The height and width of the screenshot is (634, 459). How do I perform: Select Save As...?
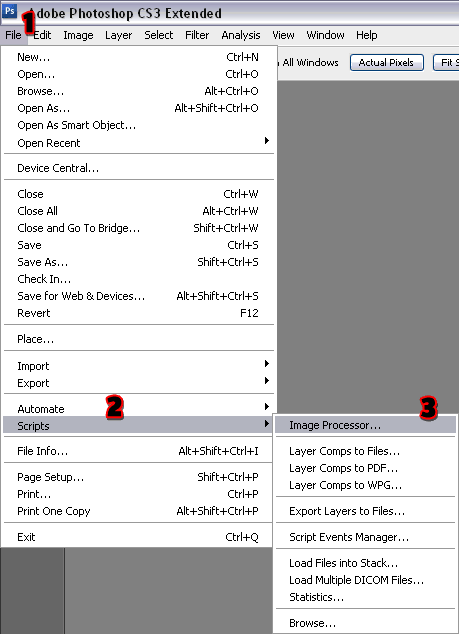[138, 262]
